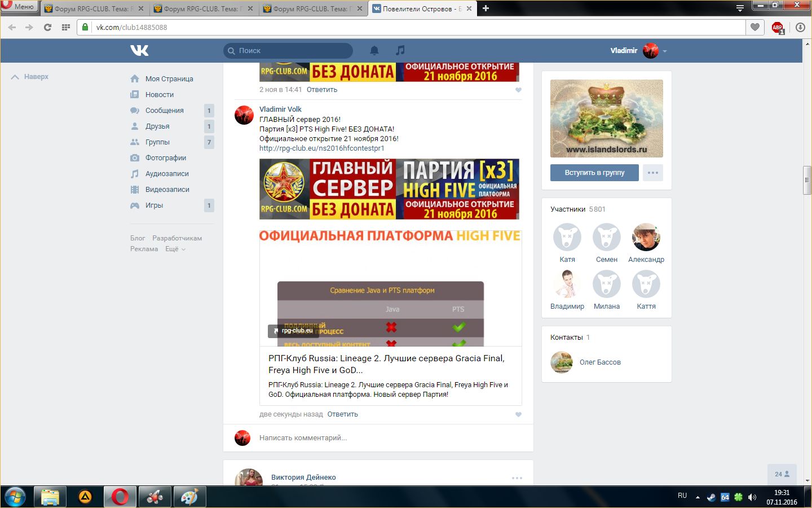Screen dimensions: 812x508
Task: Click the Реклама footer link
Action: click(x=144, y=249)
